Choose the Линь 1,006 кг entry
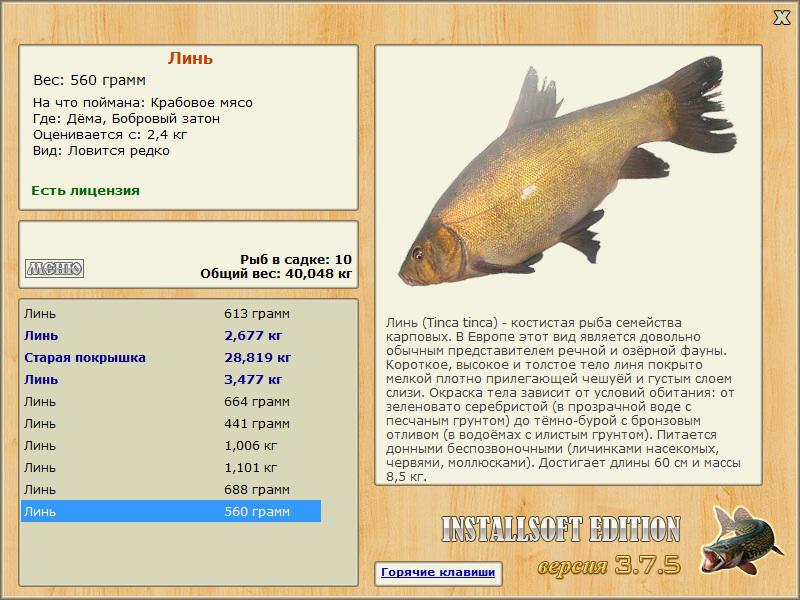The height and width of the screenshot is (600, 800). tap(171, 445)
